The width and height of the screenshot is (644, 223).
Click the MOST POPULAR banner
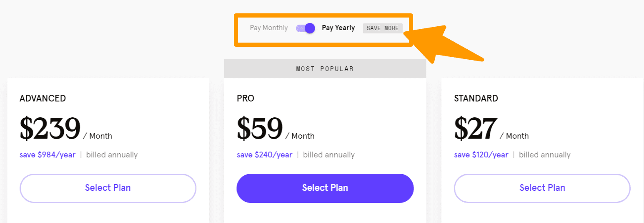tap(325, 69)
